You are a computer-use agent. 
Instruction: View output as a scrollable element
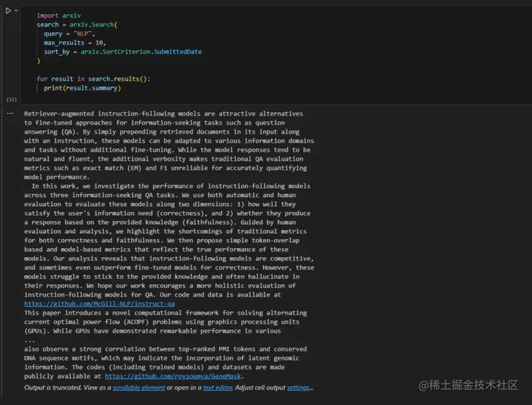tap(139, 388)
